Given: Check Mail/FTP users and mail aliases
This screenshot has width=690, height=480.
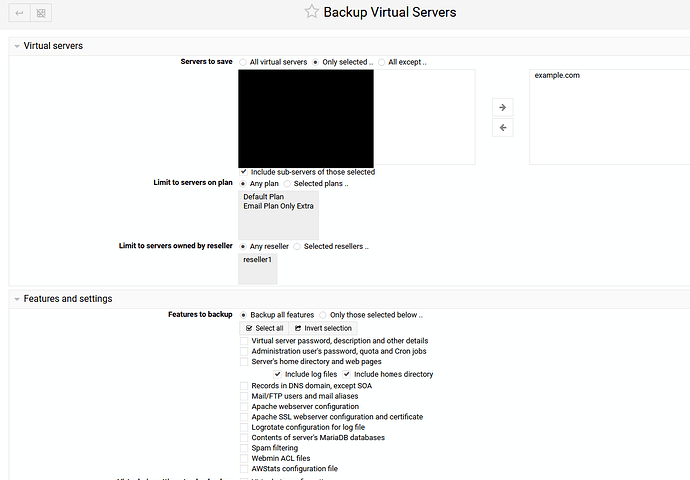Looking at the screenshot, I should [x=244, y=396].
